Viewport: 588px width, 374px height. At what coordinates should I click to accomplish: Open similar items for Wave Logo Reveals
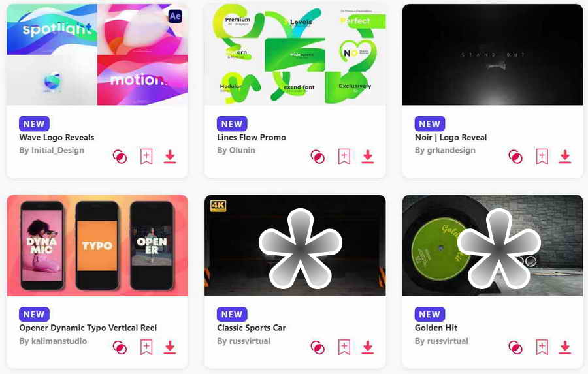[120, 157]
